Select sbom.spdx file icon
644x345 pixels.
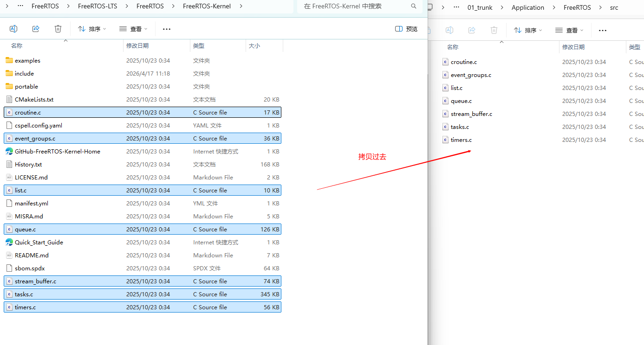9,268
